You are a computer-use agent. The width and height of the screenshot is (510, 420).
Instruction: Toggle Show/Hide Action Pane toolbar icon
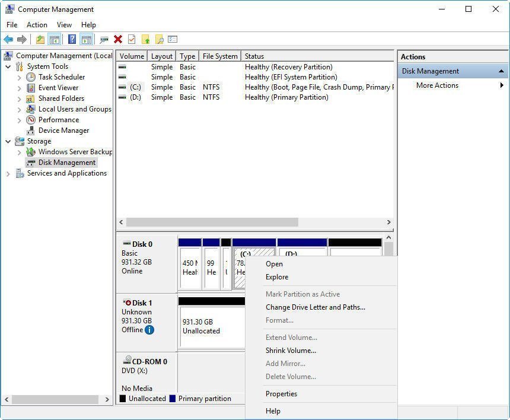click(87, 40)
